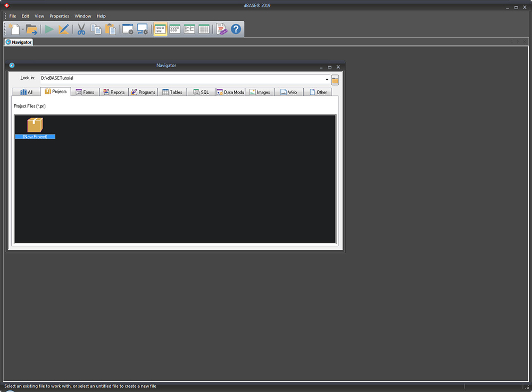Open Help via question mark icon
The image size is (532, 392).
click(236, 29)
